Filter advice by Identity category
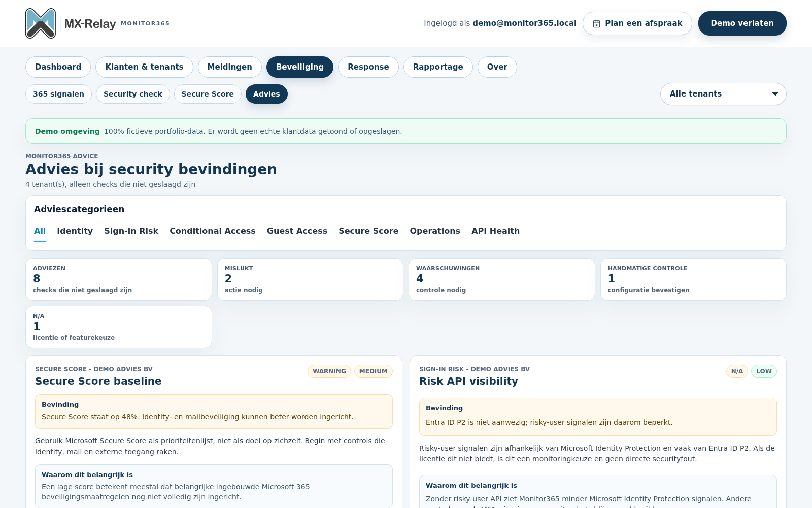The height and width of the screenshot is (508, 812). point(75,231)
